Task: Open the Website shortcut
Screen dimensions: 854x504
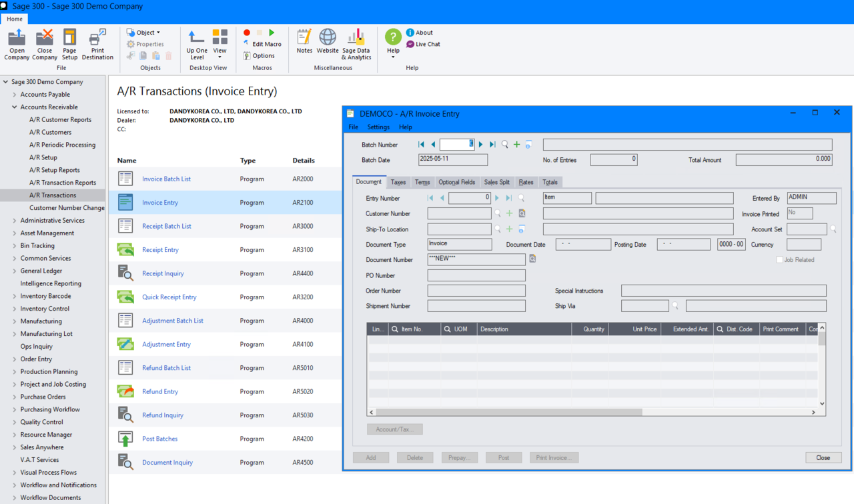Action: tap(328, 41)
